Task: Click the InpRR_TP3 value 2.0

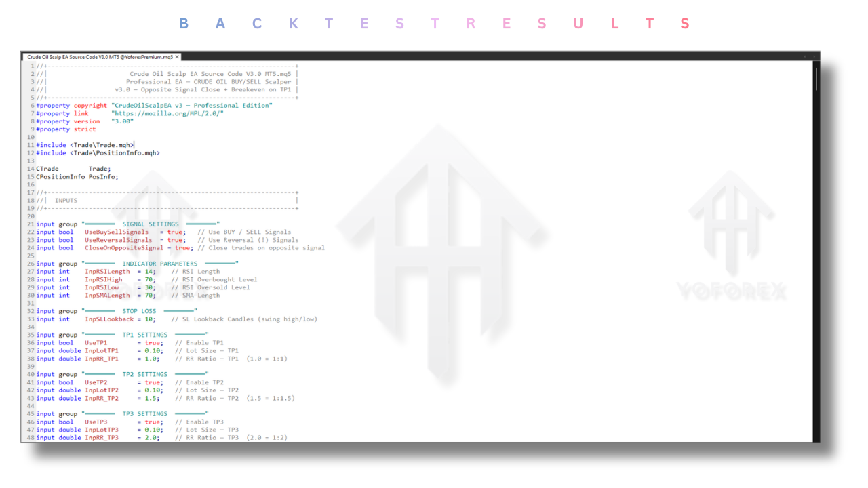Action: coord(150,438)
